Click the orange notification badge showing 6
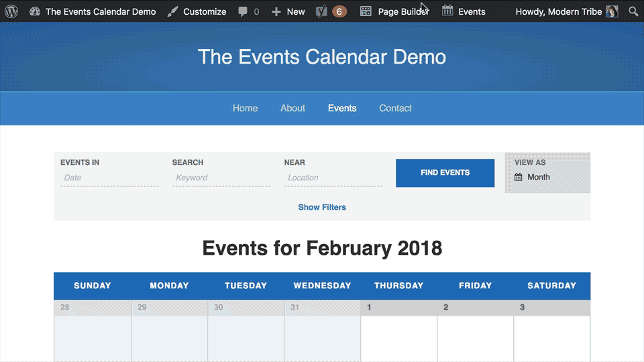The width and height of the screenshot is (644, 362). point(339,11)
